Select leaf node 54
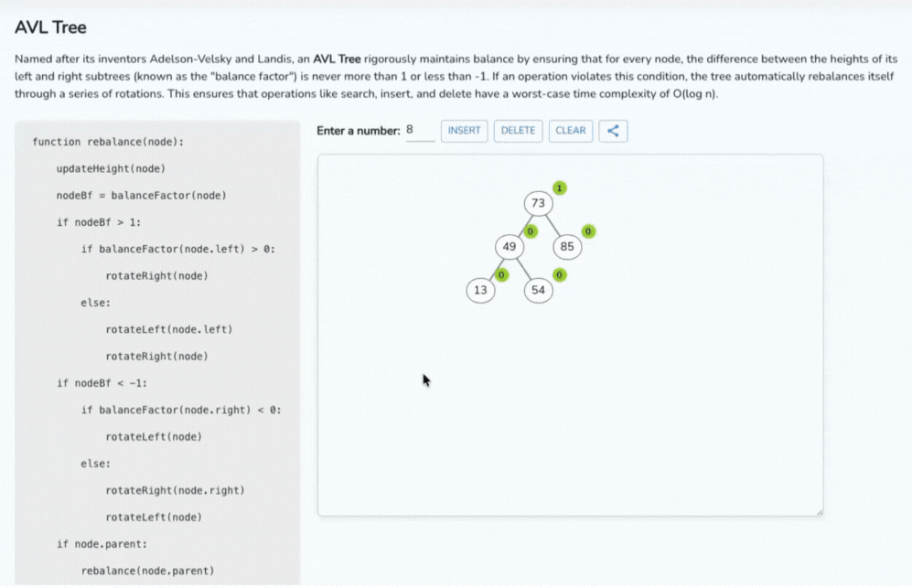The height and width of the screenshot is (588, 912). [x=538, y=291]
